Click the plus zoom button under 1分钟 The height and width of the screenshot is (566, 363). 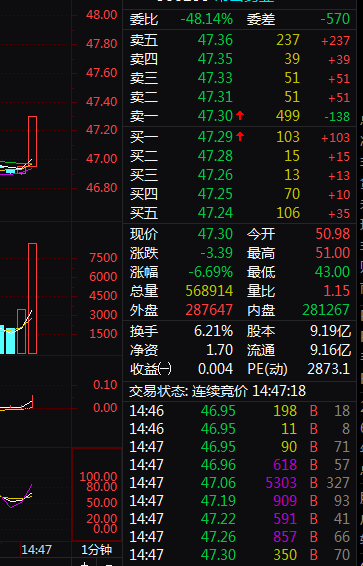pos(84,563)
